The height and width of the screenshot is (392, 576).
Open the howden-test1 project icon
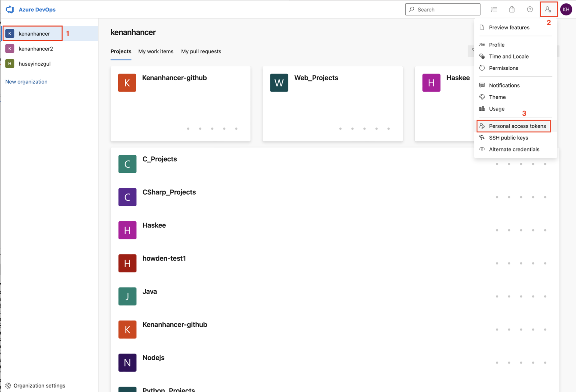pyautogui.click(x=127, y=263)
